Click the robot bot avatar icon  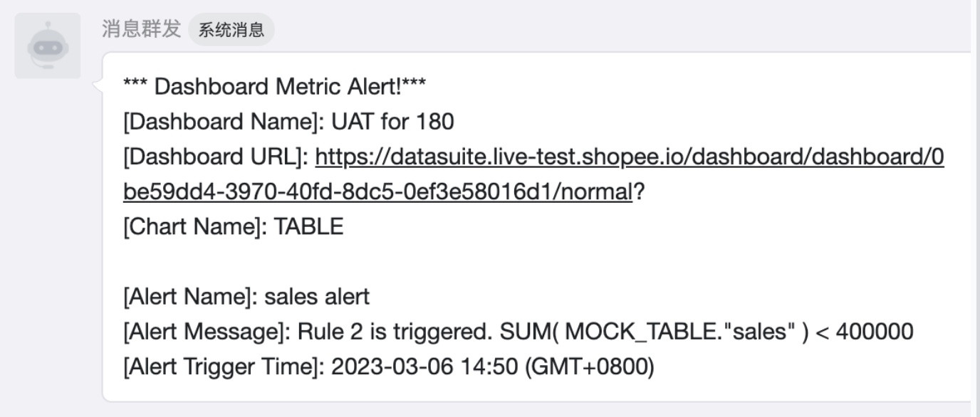(48, 46)
